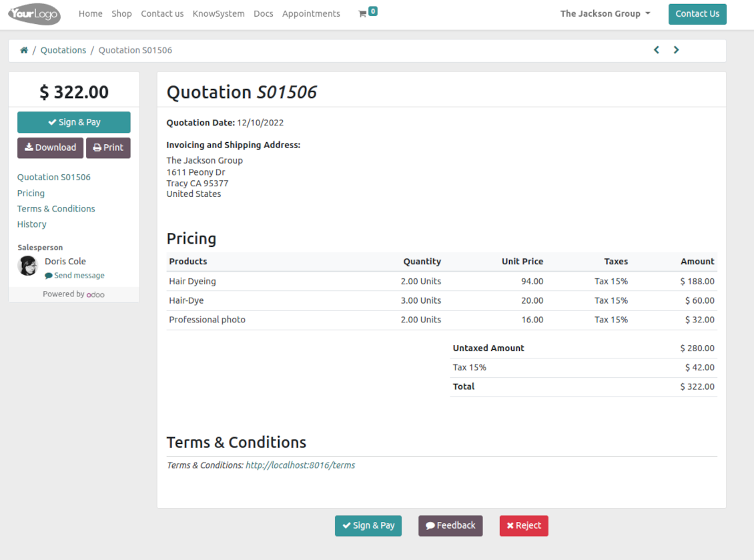Viewport: 754px width, 560px height.
Task: Expand The Jackson Group user dropdown
Action: (x=605, y=13)
